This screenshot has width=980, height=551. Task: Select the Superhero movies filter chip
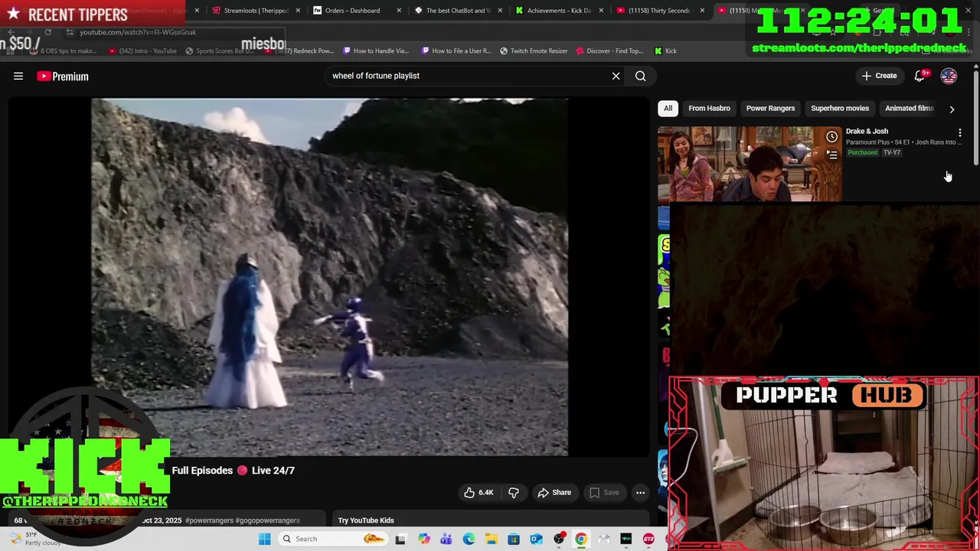840,108
